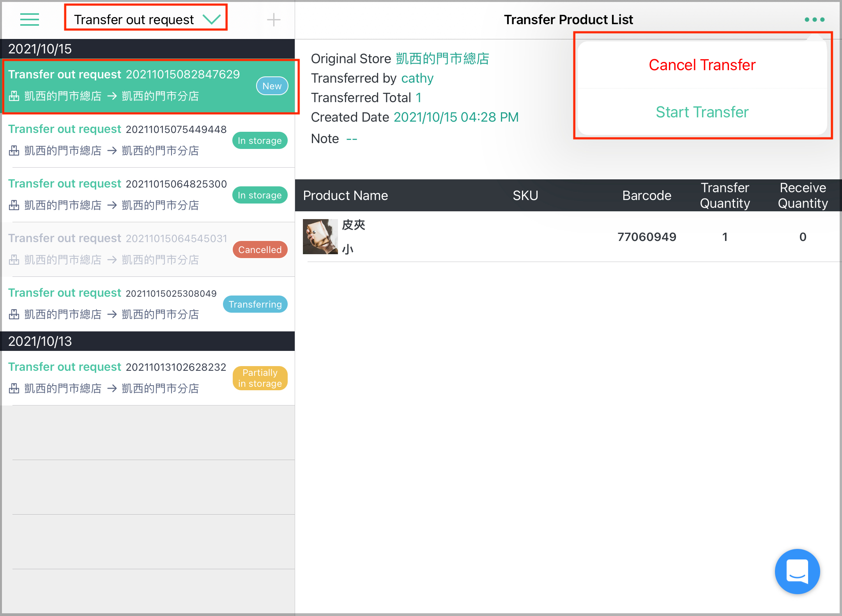
Task: Click the New status badge
Action: (272, 86)
